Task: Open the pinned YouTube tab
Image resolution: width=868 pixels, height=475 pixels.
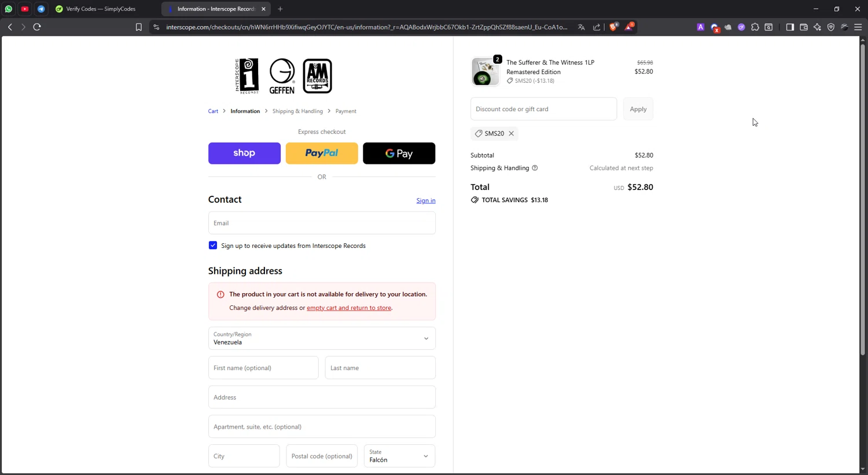Action: 25,9
